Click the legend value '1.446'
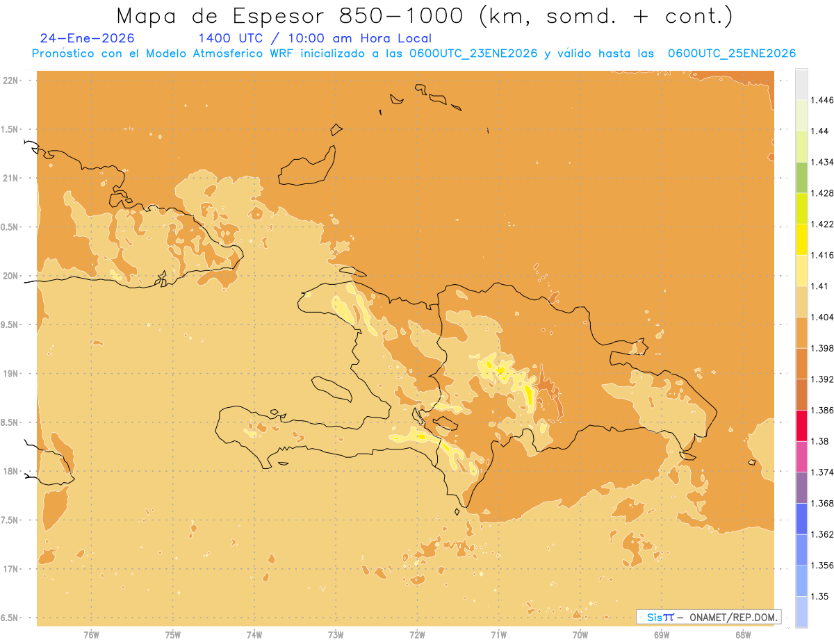Screen dimensions: 834x644 821,100
